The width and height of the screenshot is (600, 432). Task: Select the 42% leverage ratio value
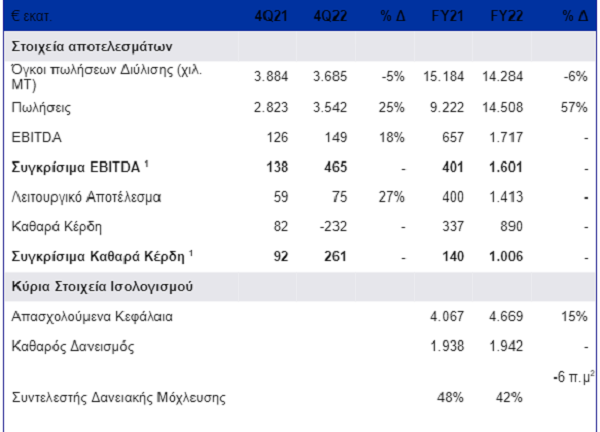coord(508,398)
